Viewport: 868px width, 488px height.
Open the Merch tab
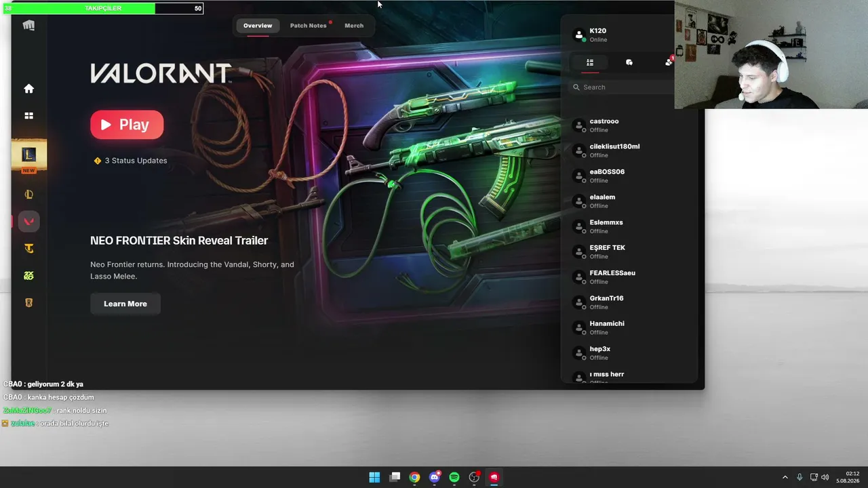(354, 26)
